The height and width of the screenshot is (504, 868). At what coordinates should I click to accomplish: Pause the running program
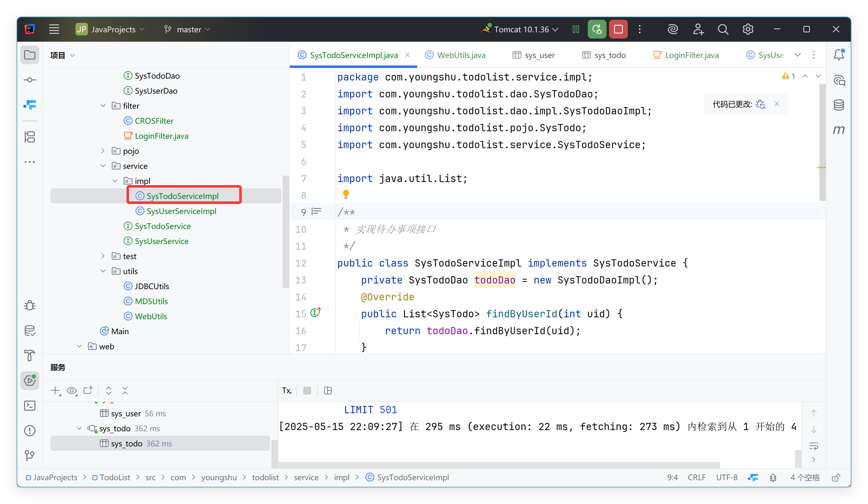pos(576,29)
